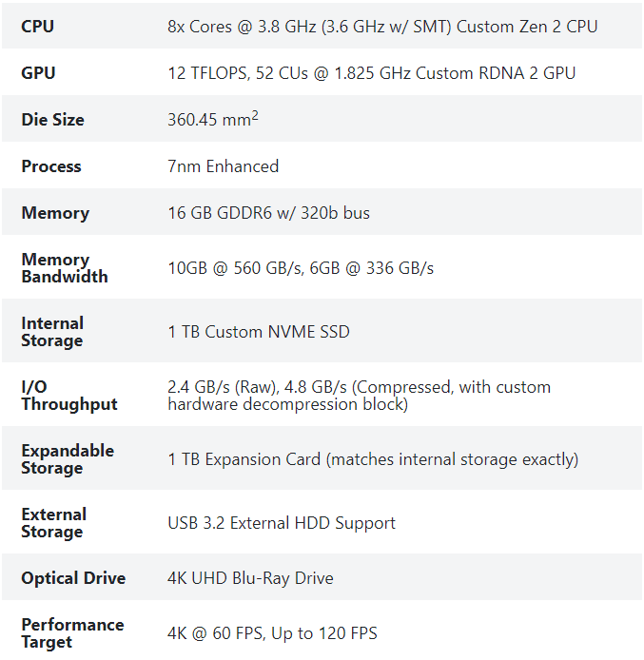This screenshot has height=660, width=644.
Task: Click the Process row label
Action: tap(51, 166)
